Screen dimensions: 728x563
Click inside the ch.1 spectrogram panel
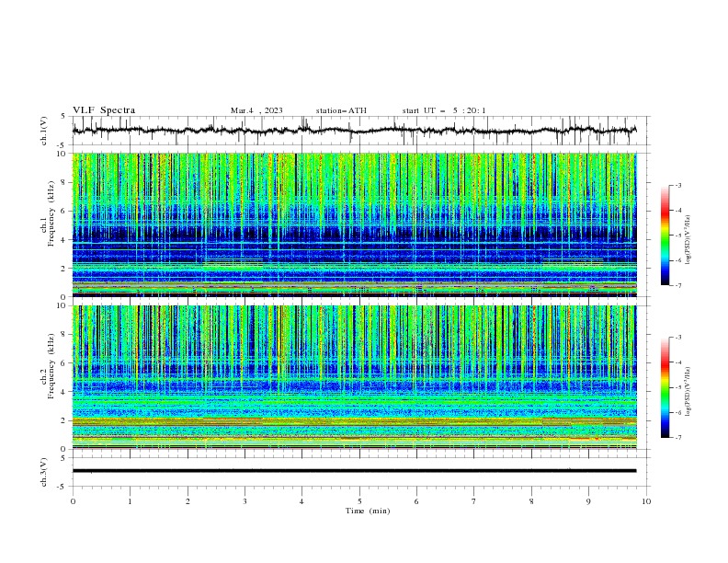[x=354, y=224]
